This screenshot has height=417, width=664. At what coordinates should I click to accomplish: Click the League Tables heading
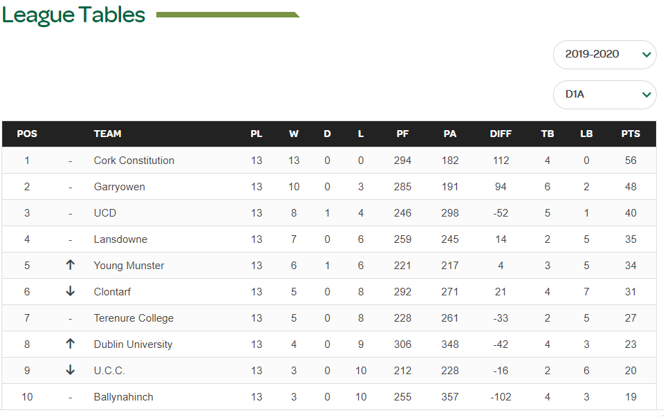point(73,15)
